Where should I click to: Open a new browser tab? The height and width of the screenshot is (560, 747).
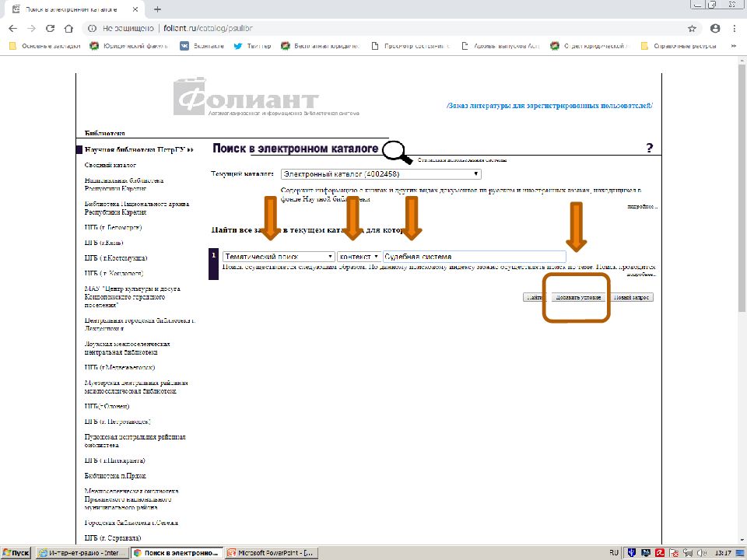coord(158,9)
